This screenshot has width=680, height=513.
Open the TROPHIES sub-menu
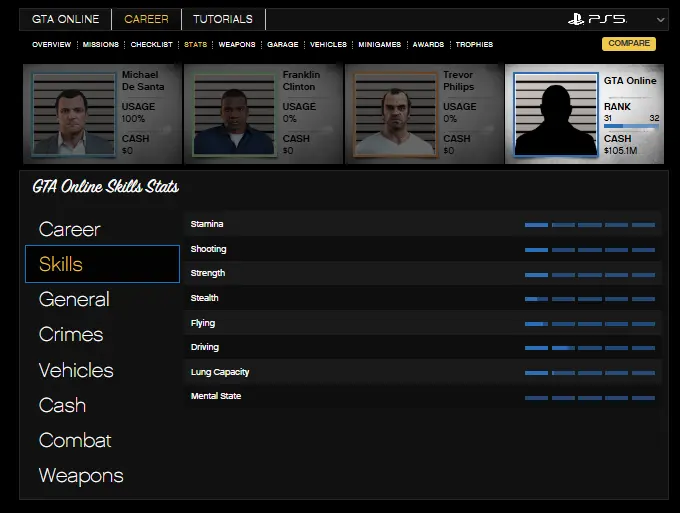point(474,45)
